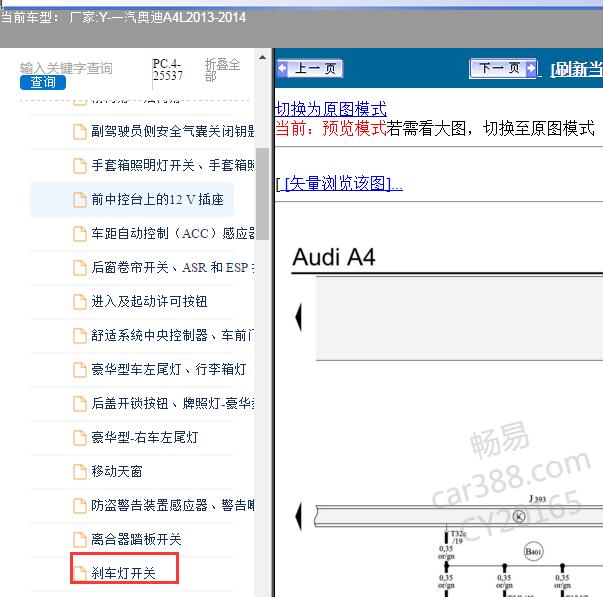The image size is (603, 597).
Task: Open 移动天窗 entry
Action: 117,471
